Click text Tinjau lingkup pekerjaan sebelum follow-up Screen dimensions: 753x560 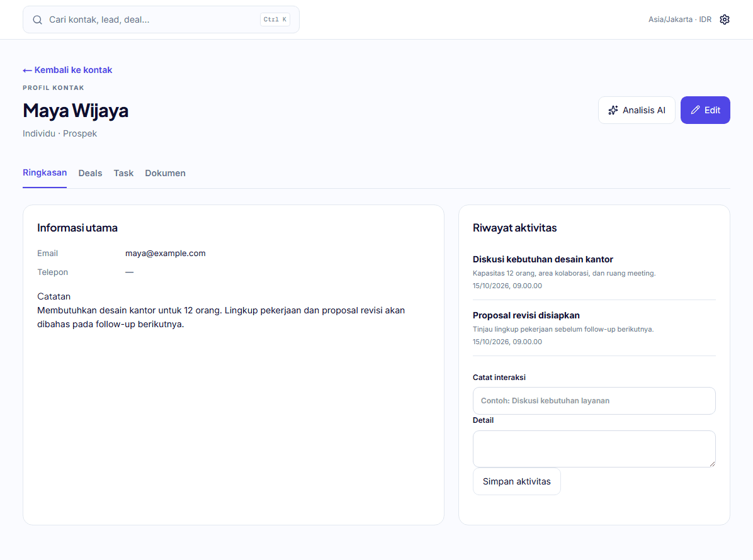pos(563,329)
